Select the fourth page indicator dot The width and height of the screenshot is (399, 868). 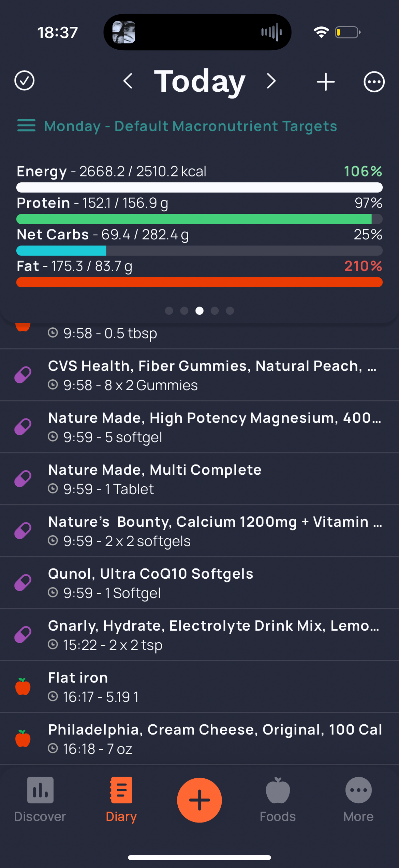214,311
